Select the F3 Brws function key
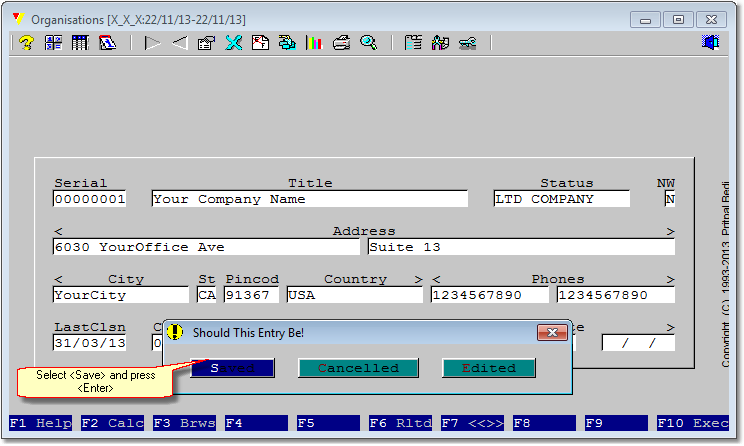The image size is (744, 446). pos(185,423)
